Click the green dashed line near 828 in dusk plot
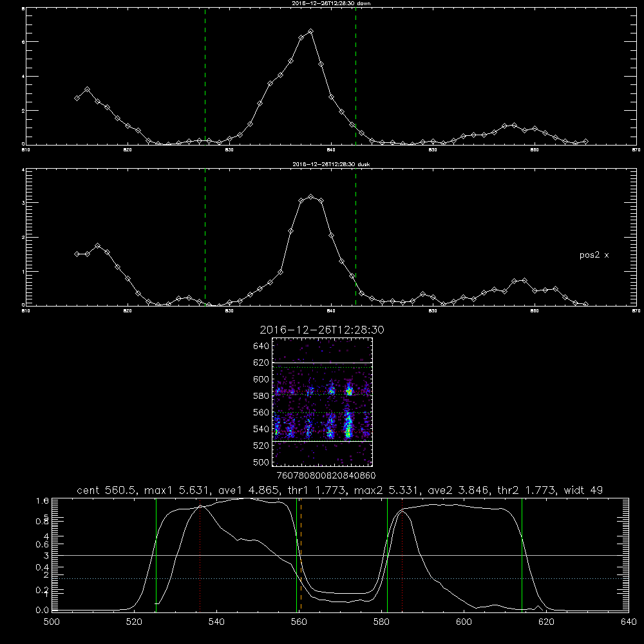644x644 pixels. 205,237
